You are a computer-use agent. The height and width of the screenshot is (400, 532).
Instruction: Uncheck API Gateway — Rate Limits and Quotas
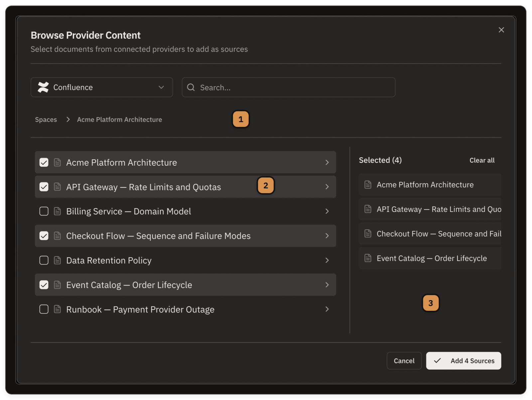(x=44, y=187)
